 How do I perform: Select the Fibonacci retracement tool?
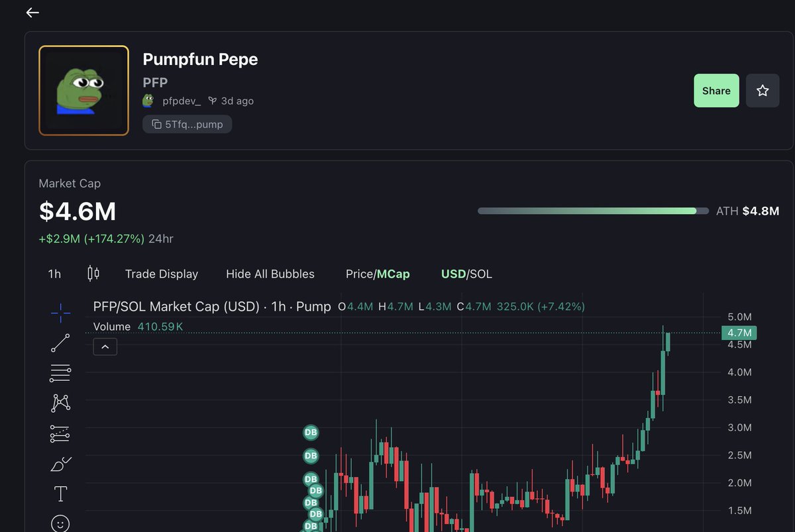tap(60, 373)
